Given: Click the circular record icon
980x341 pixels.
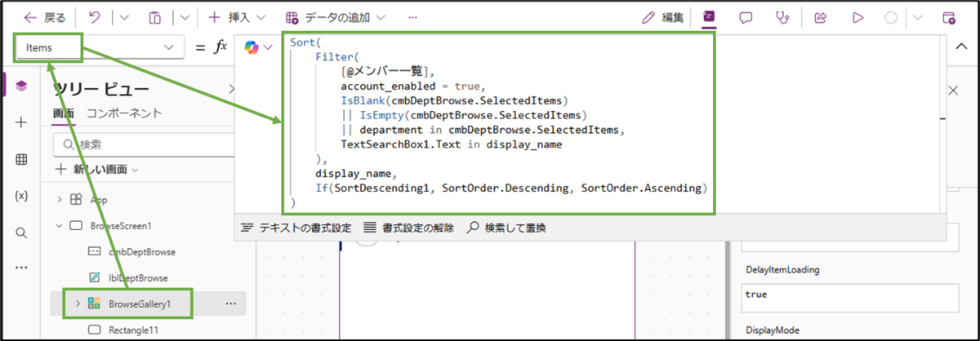Looking at the screenshot, I should click(x=892, y=17).
